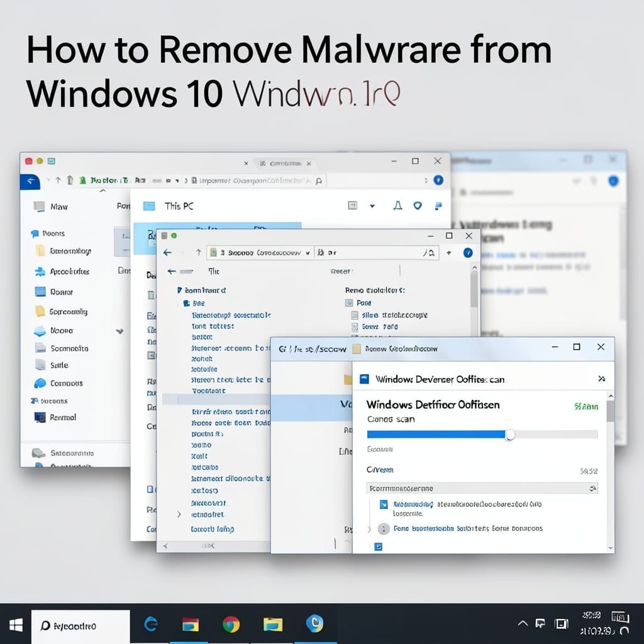Launch Microsoft Edge from the taskbar
644x644 pixels.
[x=151, y=625]
